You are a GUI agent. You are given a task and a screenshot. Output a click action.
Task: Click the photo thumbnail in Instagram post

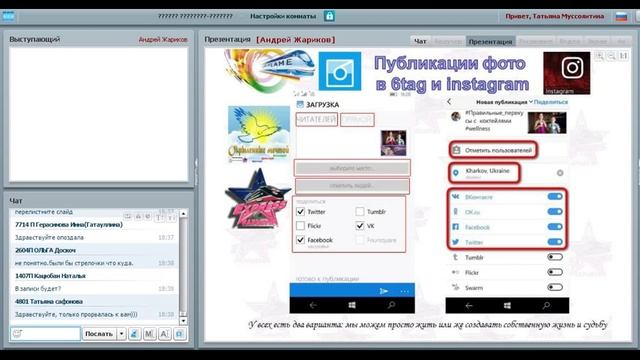click(547, 122)
